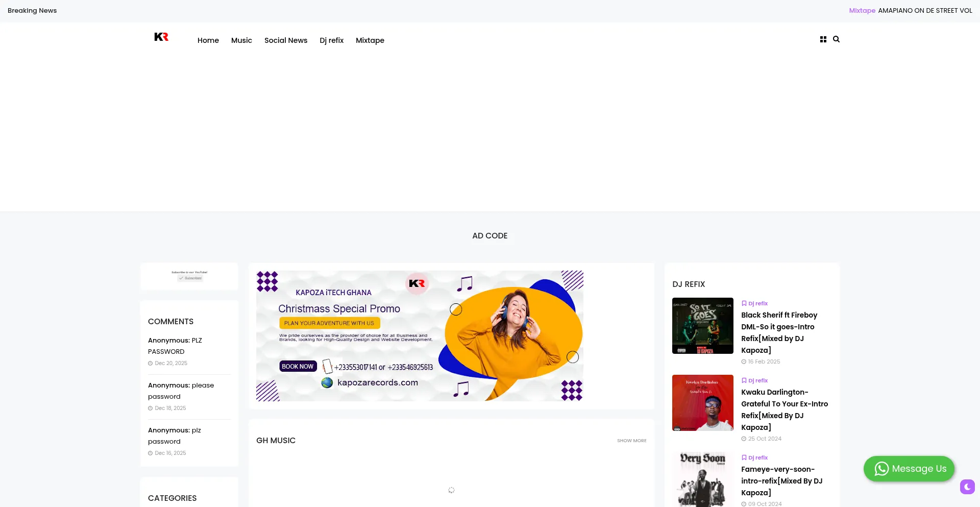Click the bookmark icon beside Black Sherif refix
The image size is (980, 507).
pos(744,303)
